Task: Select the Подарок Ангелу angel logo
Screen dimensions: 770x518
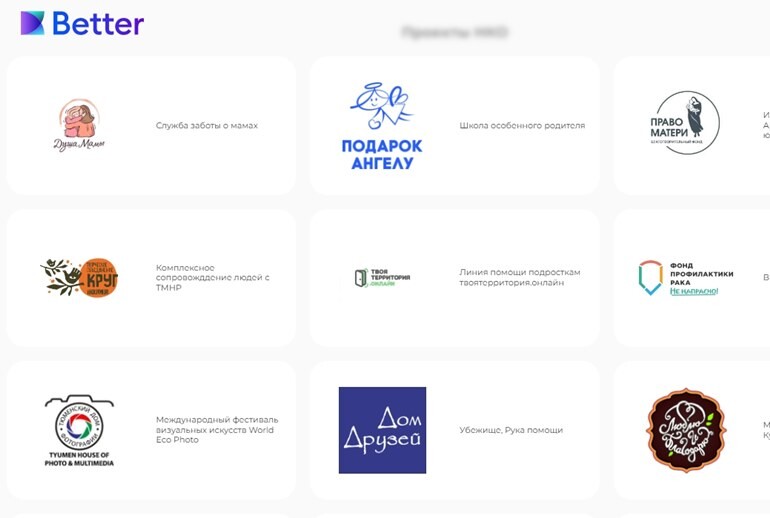Action: (382, 126)
